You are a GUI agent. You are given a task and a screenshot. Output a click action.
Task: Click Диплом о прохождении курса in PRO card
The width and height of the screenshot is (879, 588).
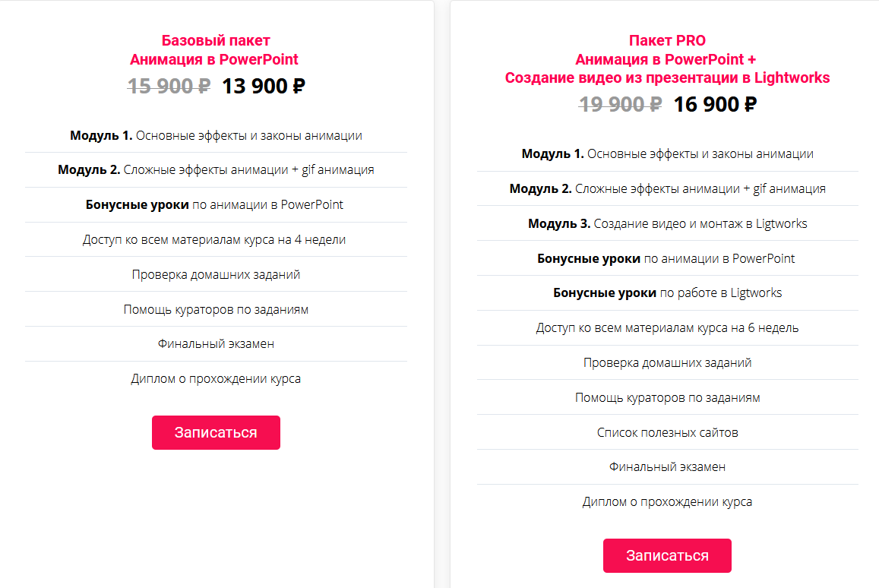click(667, 501)
